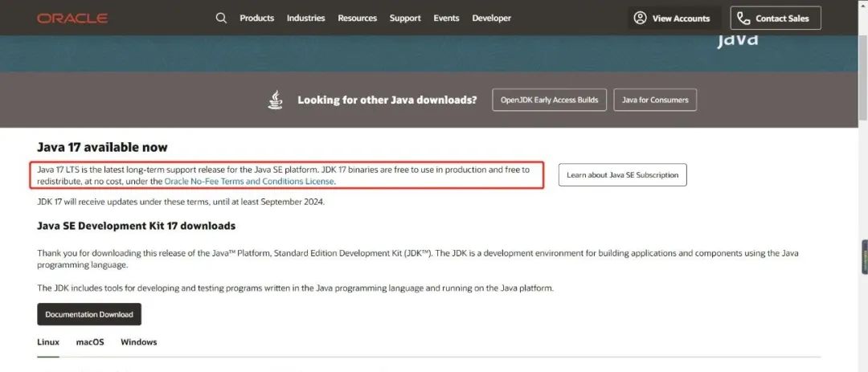This screenshot has height=372, width=868.
Task: Open the search magnifier icon
Action: pos(222,18)
